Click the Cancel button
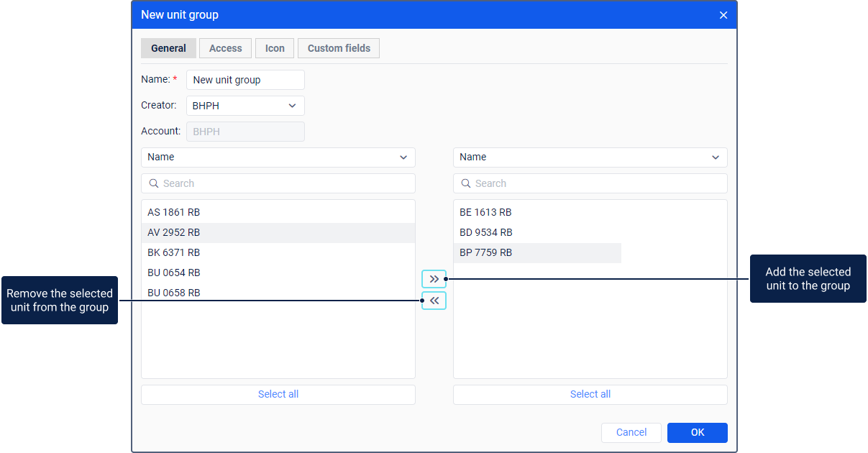The width and height of the screenshot is (868, 453). pyautogui.click(x=631, y=433)
